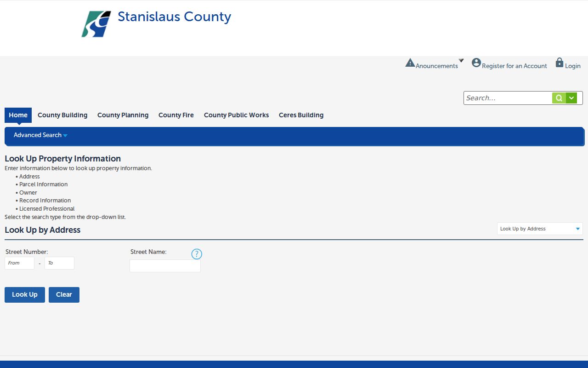Click the 'Address' list item
Screen dimensions: 588x368
click(x=29, y=177)
